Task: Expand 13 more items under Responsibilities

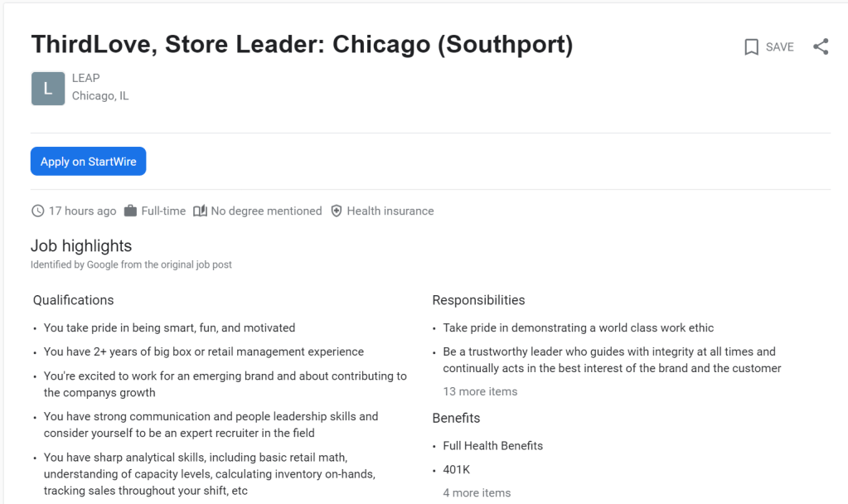Action: (x=480, y=391)
